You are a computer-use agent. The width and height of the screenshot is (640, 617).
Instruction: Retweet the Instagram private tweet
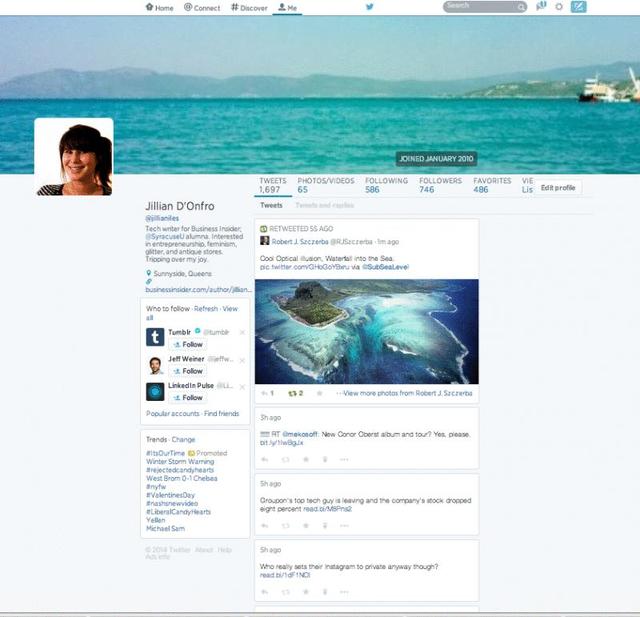click(x=285, y=591)
